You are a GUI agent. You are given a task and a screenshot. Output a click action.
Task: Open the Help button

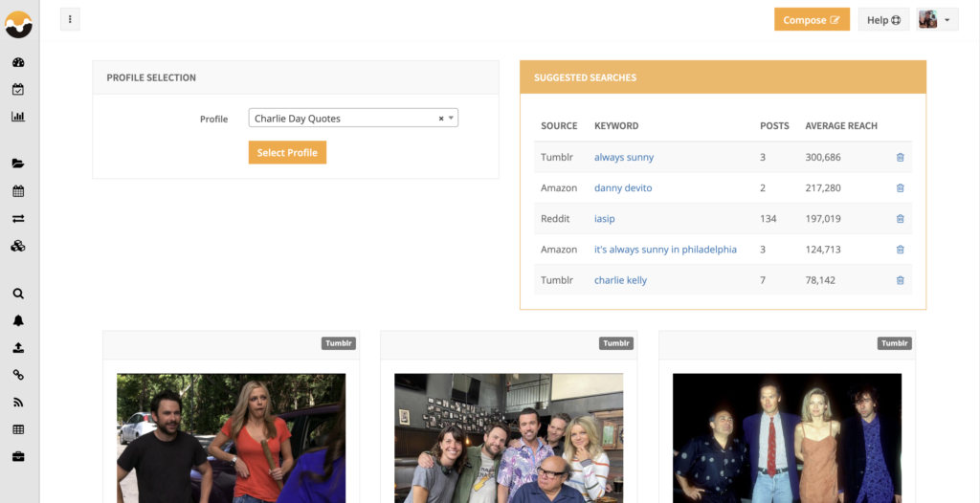click(883, 19)
